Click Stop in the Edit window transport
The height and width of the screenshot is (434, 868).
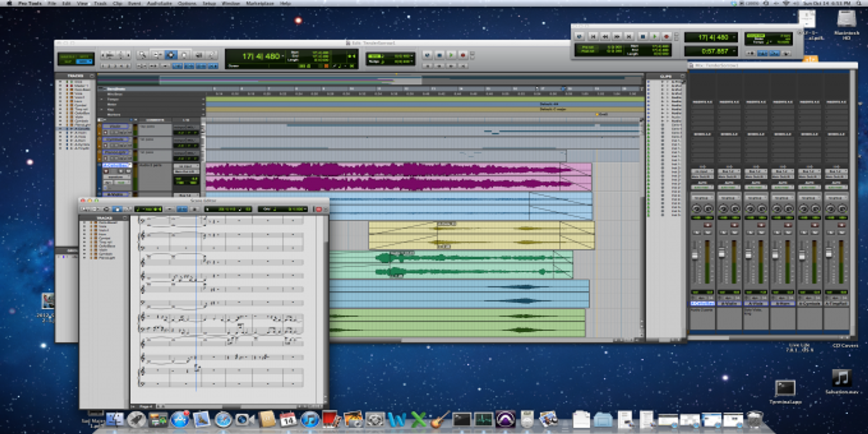[x=439, y=55]
